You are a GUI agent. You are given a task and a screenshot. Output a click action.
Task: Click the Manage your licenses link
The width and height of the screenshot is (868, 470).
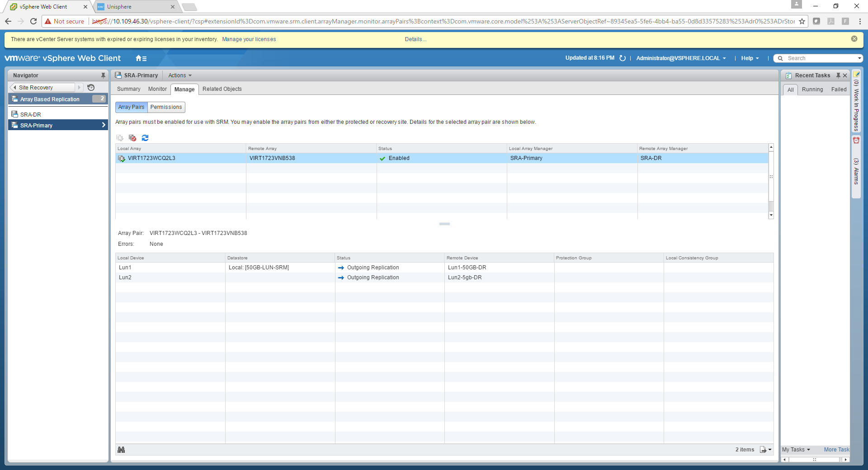pos(249,39)
